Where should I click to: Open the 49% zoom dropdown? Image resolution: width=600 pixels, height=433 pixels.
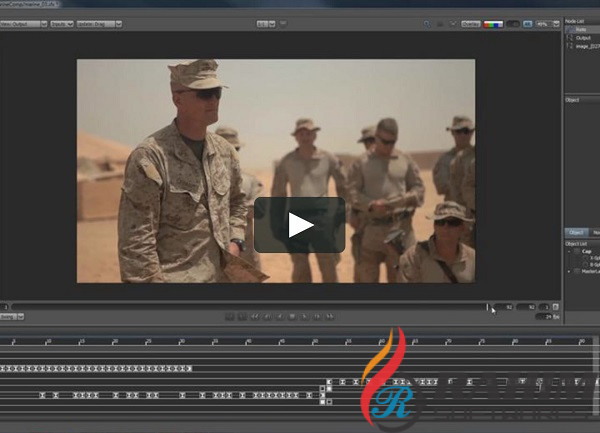tap(548, 24)
